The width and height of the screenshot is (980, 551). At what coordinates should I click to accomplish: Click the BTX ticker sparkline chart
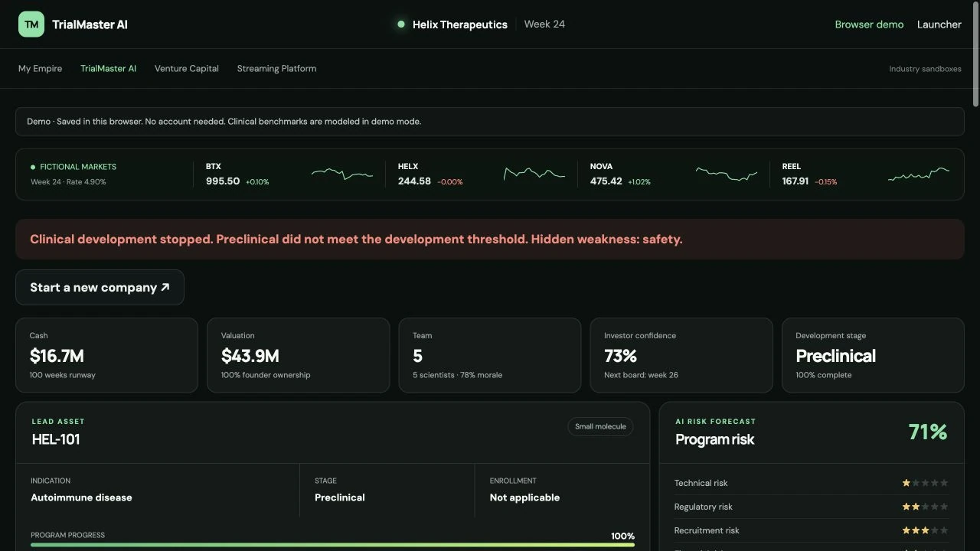pyautogui.click(x=342, y=174)
